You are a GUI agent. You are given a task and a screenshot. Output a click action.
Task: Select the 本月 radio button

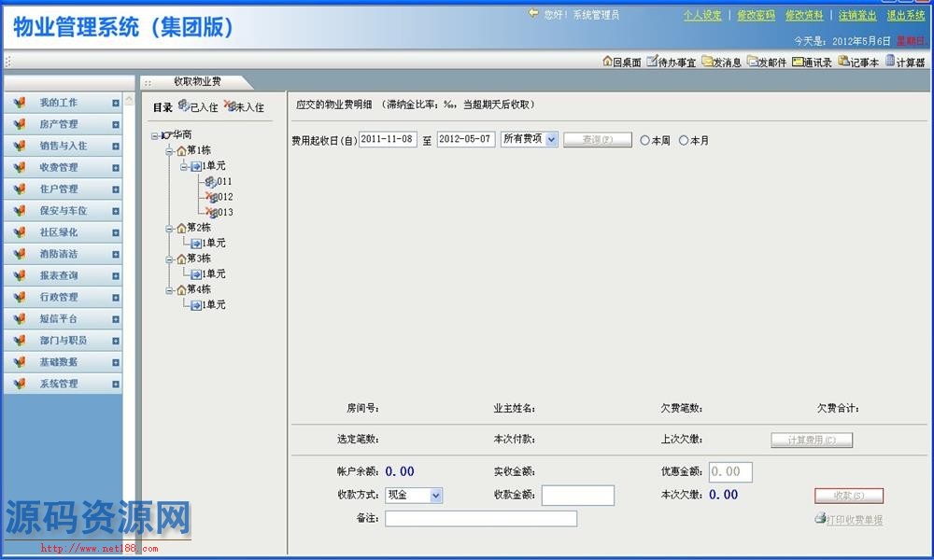coord(684,140)
